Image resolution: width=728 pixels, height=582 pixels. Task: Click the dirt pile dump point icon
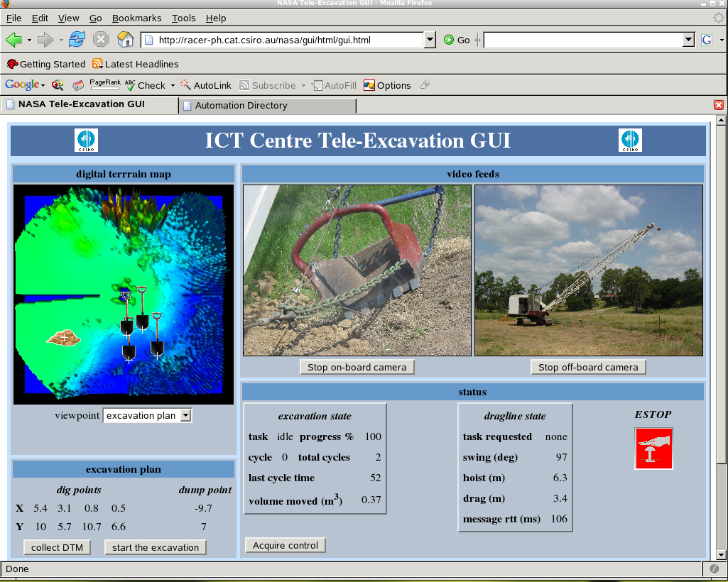pyautogui.click(x=63, y=339)
